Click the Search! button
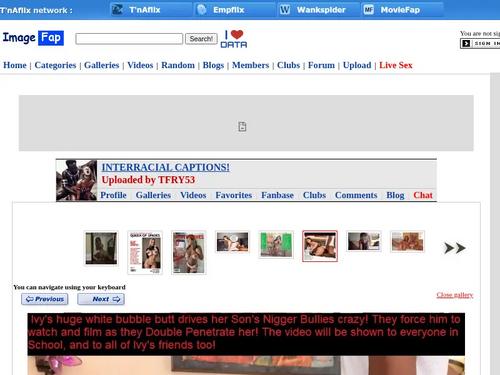The image size is (500, 375). point(201,39)
